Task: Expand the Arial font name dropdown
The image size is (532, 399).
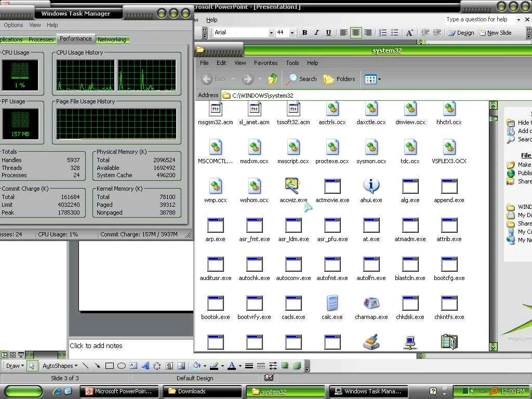Action: click(271, 33)
